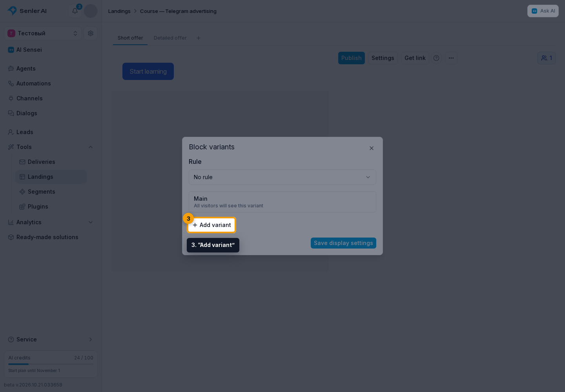
Task: Click the Get link button
Action: pos(415,58)
